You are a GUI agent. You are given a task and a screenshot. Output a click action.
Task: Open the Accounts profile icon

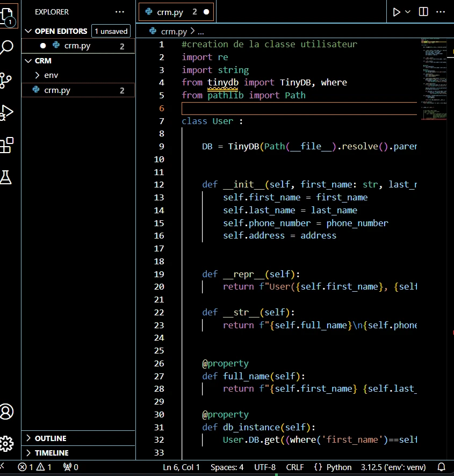pos(6,412)
